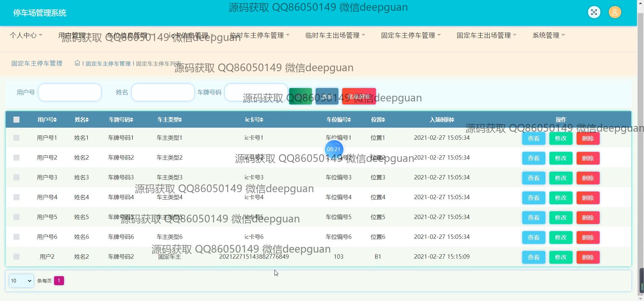Click 查看 button for row 用户号3
This screenshot has height=301, width=644.
[533, 178]
